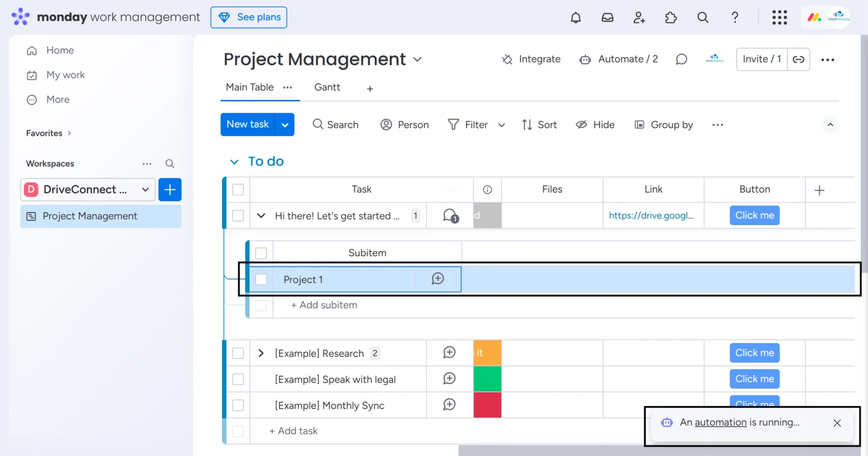868x456 pixels.
Task: Add update to Project 1 subitem
Action: coord(438,279)
